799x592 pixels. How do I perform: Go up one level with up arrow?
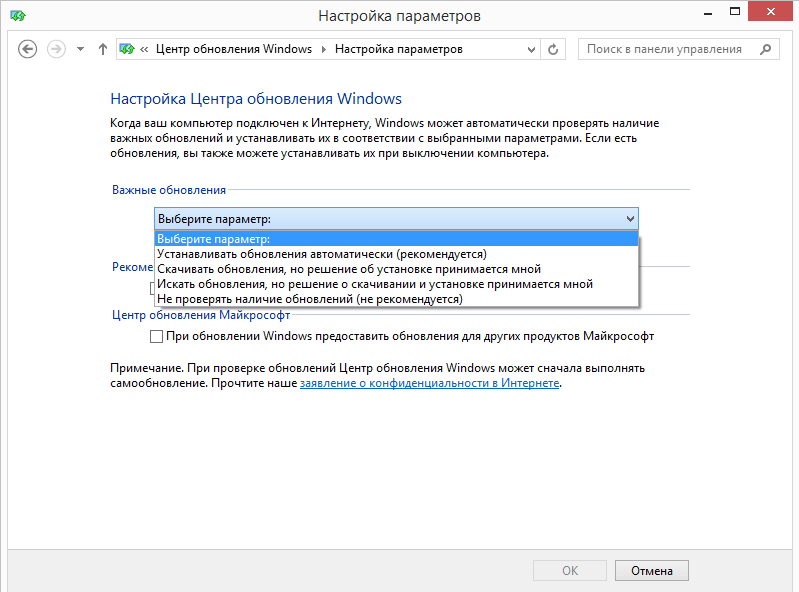coord(102,49)
